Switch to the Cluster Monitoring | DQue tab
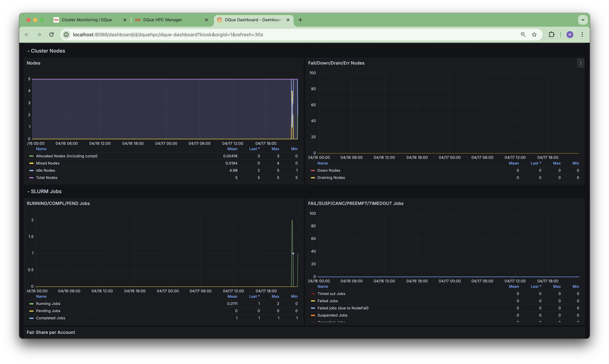The height and width of the screenshot is (364, 609). (86, 20)
